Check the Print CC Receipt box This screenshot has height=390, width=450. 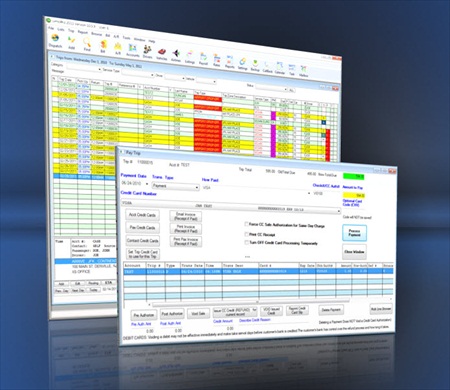pyautogui.click(x=247, y=234)
